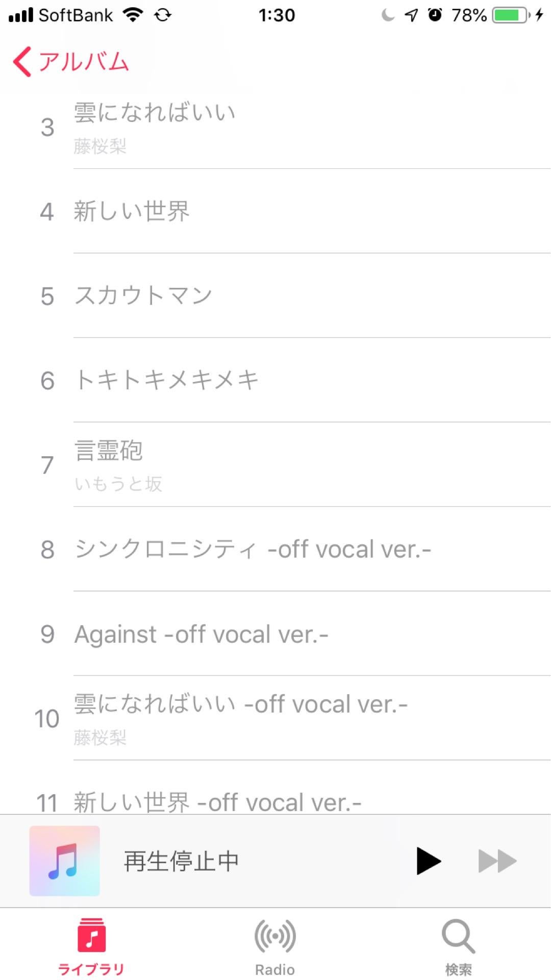This screenshot has width=551, height=980.
Task: Select track 5 スカウトマン
Action: click(x=275, y=296)
